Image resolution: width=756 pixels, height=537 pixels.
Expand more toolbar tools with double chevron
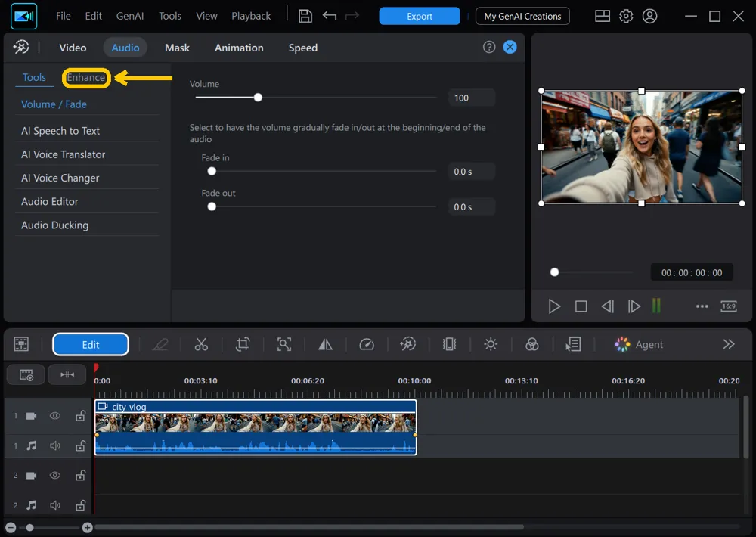(729, 344)
